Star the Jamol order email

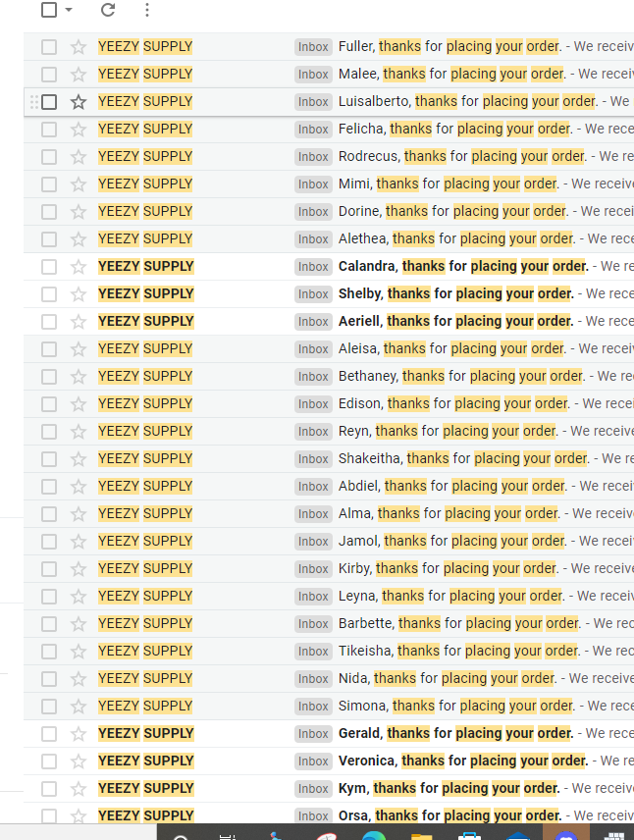click(x=79, y=542)
